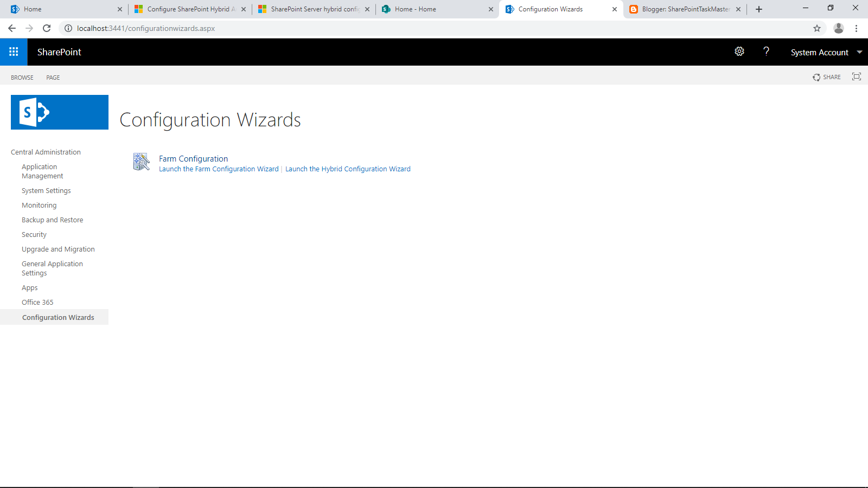Open the PAGE ribbon tab

[53, 78]
